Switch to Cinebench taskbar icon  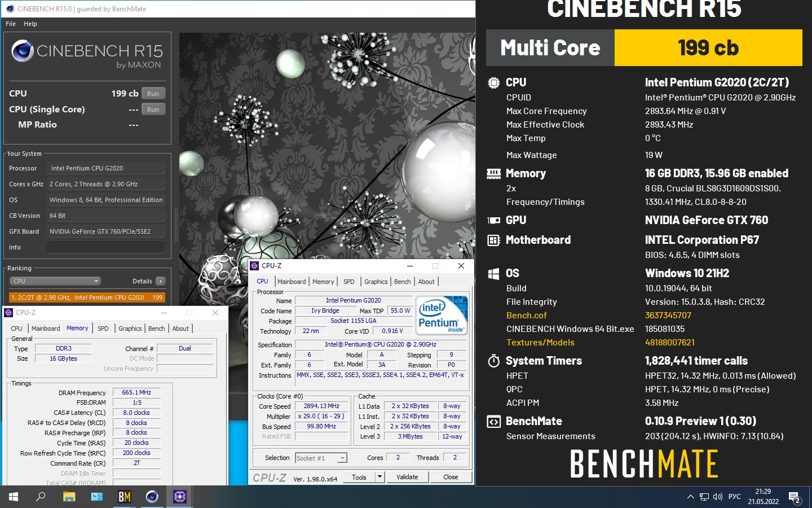pos(152,497)
